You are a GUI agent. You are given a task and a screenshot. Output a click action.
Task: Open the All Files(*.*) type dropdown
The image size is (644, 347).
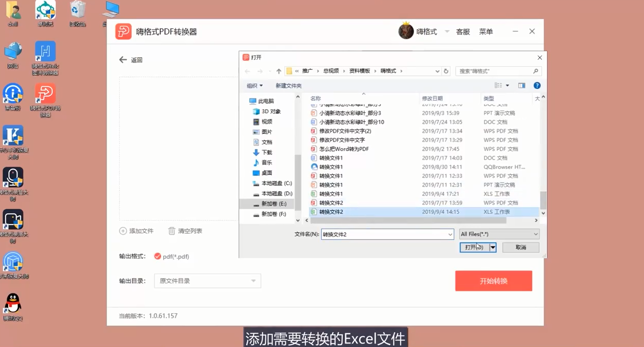[x=499, y=234]
